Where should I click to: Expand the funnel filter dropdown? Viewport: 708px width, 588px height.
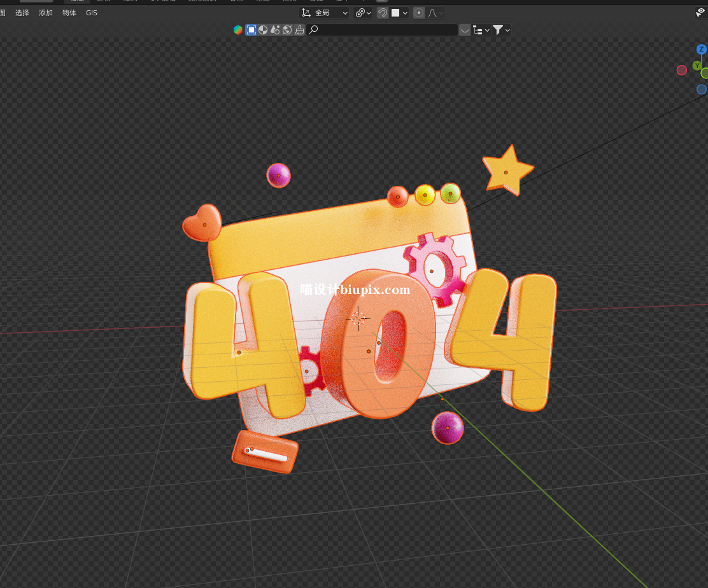click(502, 30)
